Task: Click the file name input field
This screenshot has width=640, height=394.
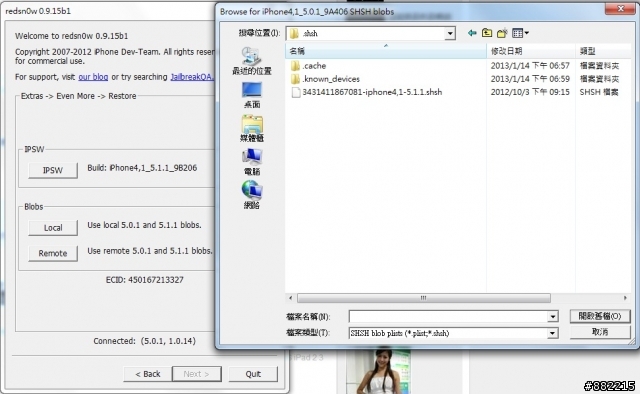Action: pos(448,316)
